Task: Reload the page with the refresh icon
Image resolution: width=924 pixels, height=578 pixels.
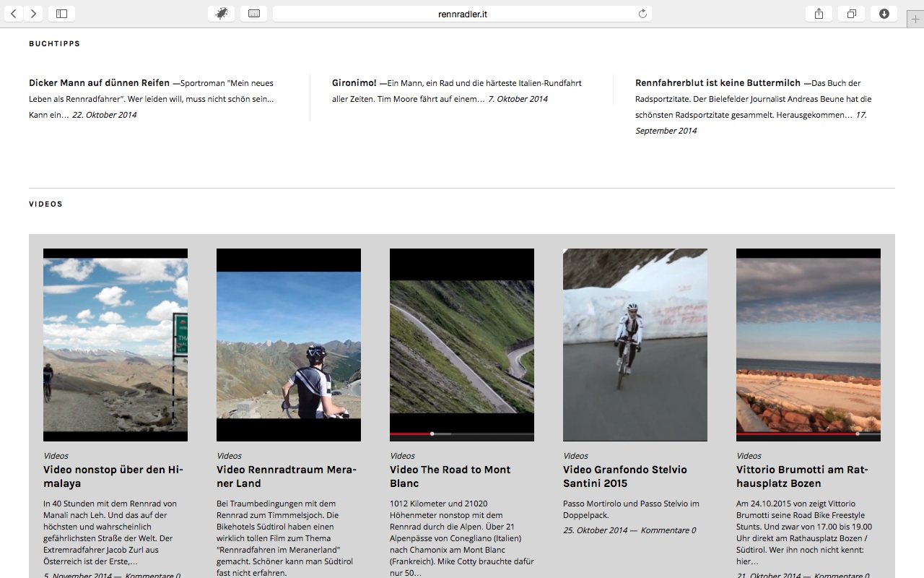Action: 642,14
